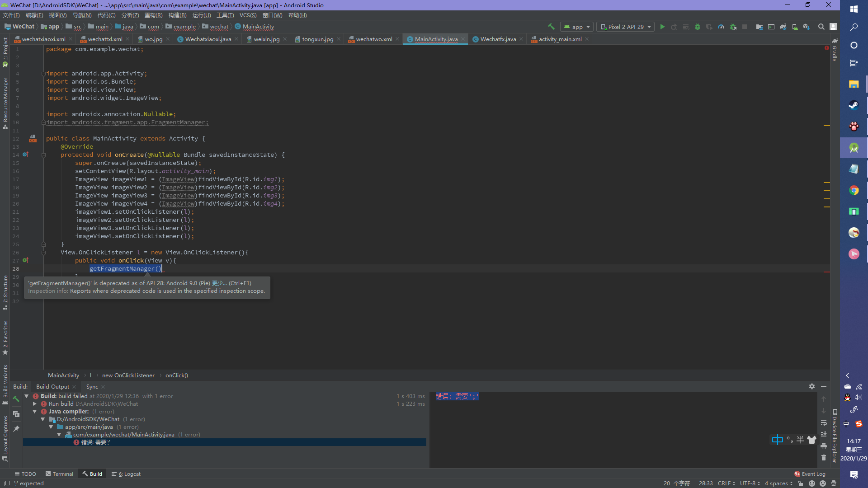868x488 pixels.
Task: Click the Search Everywhere magnifier icon
Action: pyautogui.click(x=821, y=27)
